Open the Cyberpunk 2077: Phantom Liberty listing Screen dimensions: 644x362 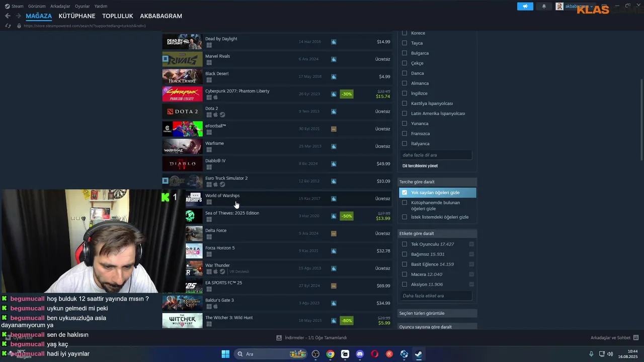[x=277, y=94]
